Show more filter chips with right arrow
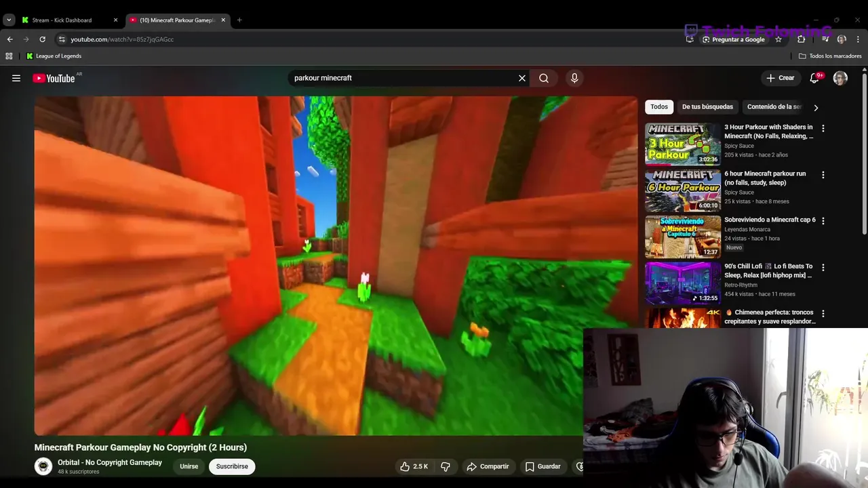This screenshot has height=488, width=868. pyautogui.click(x=816, y=107)
